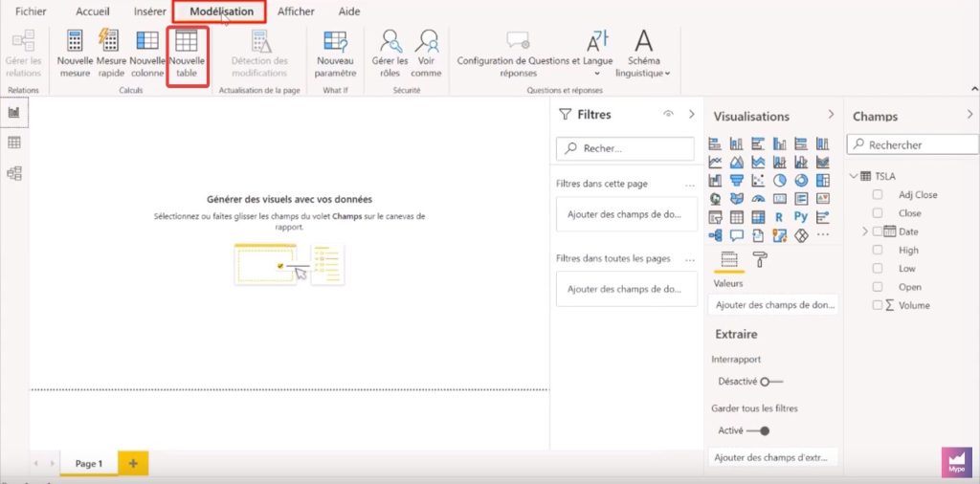Image resolution: width=980 pixels, height=484 pixels.
Task: Toggle Filtres pane visibility eye icon
Action: click(669, 114)
